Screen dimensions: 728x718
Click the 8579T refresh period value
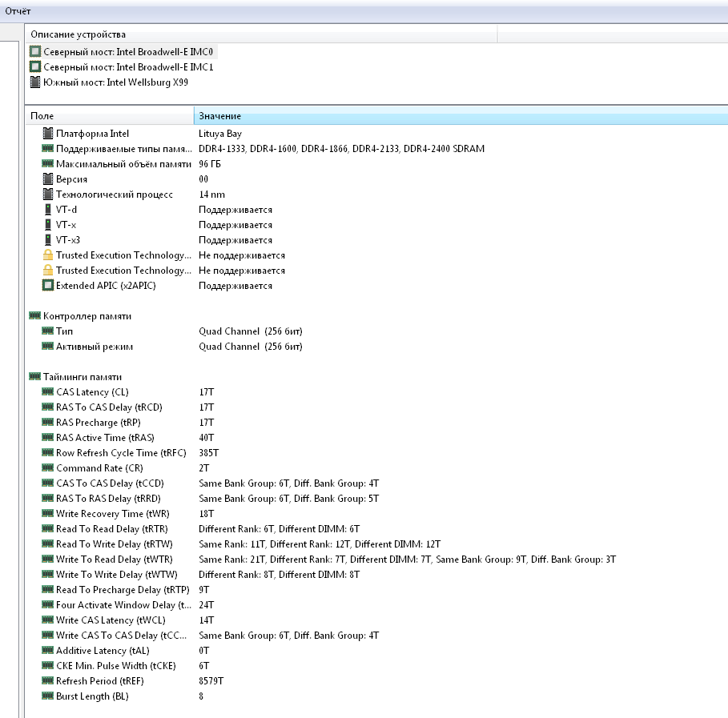(211, 681)
